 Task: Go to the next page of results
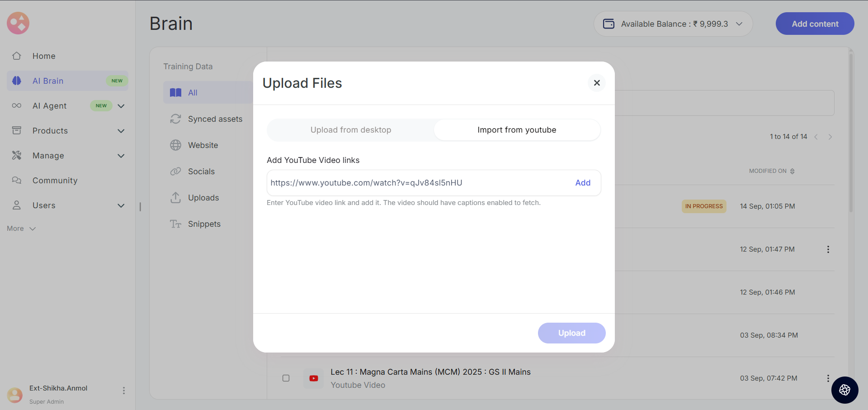pyautogui.click(x=830, y=137)
